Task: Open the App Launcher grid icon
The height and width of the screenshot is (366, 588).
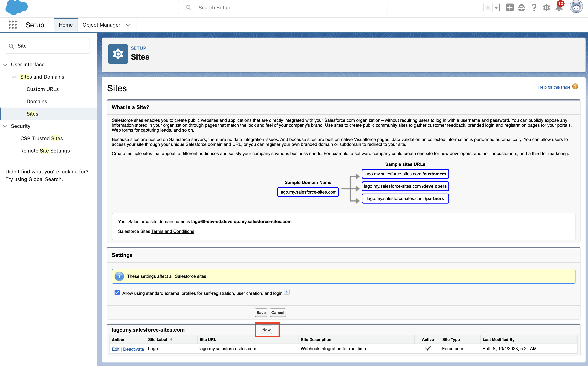Action: 13,25
